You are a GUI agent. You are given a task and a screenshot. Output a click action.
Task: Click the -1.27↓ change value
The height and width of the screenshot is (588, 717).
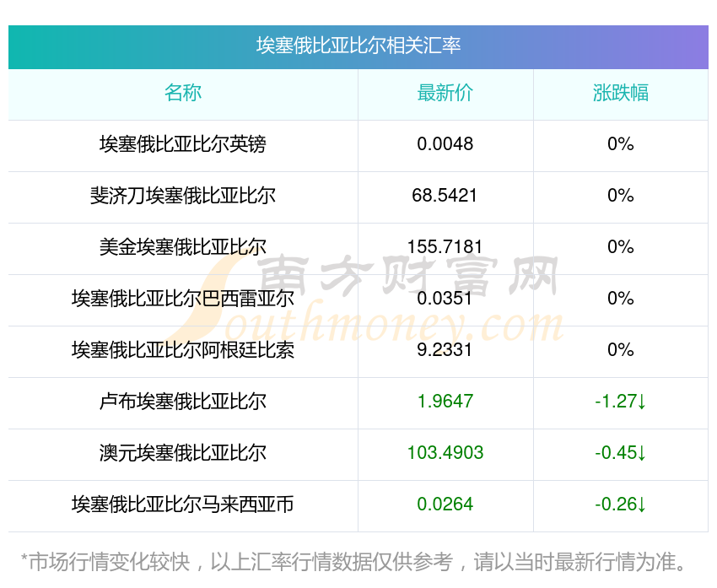(x=620, y=402)
